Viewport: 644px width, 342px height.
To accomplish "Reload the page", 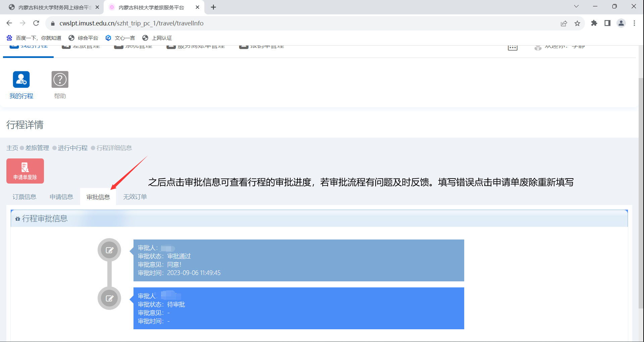I will click(36, 23).
